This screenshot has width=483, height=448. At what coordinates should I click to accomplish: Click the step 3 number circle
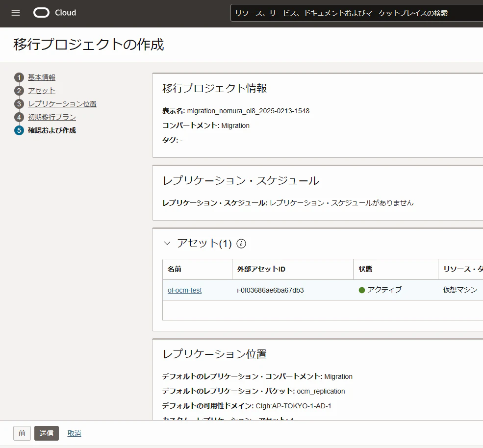(x=19, y=104)
